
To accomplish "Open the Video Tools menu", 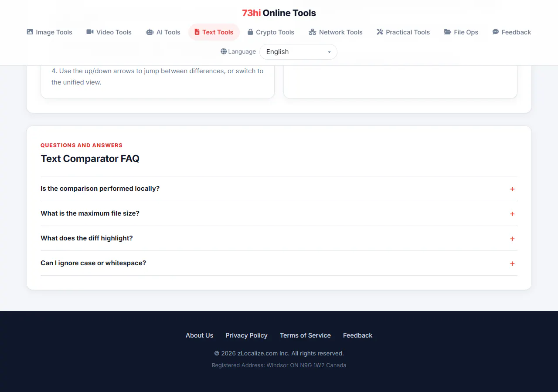I will click(x=109, y=32).
